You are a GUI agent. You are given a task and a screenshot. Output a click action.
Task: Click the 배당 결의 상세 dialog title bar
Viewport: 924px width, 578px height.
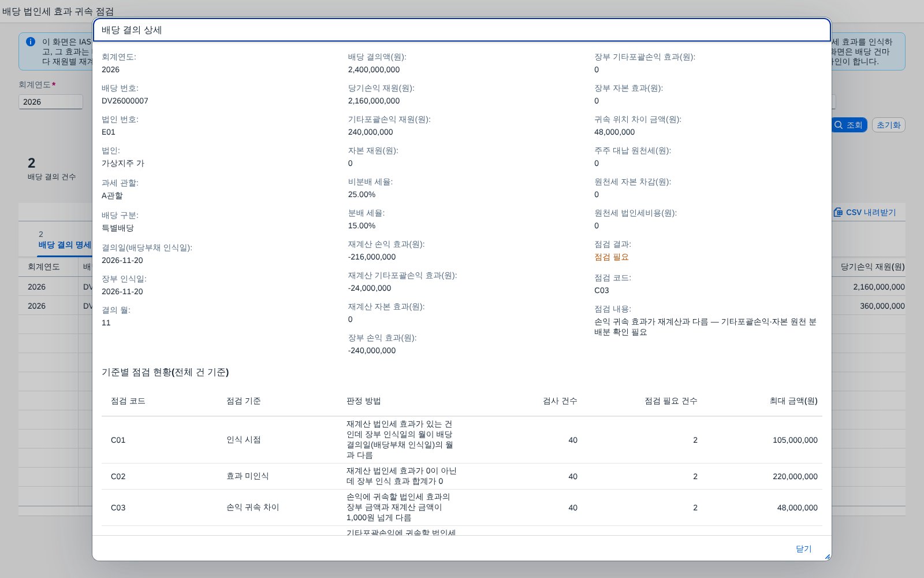pos(462,30)
